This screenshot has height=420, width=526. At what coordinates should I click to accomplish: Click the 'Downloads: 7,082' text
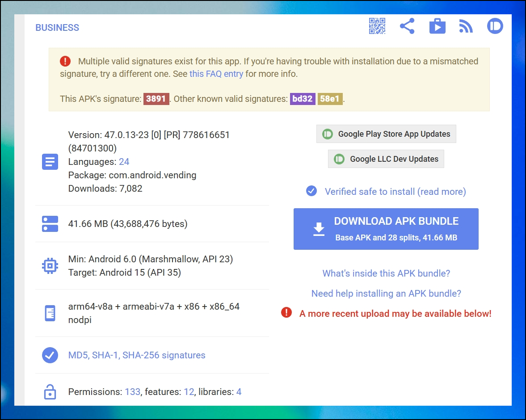pos(105,189)
